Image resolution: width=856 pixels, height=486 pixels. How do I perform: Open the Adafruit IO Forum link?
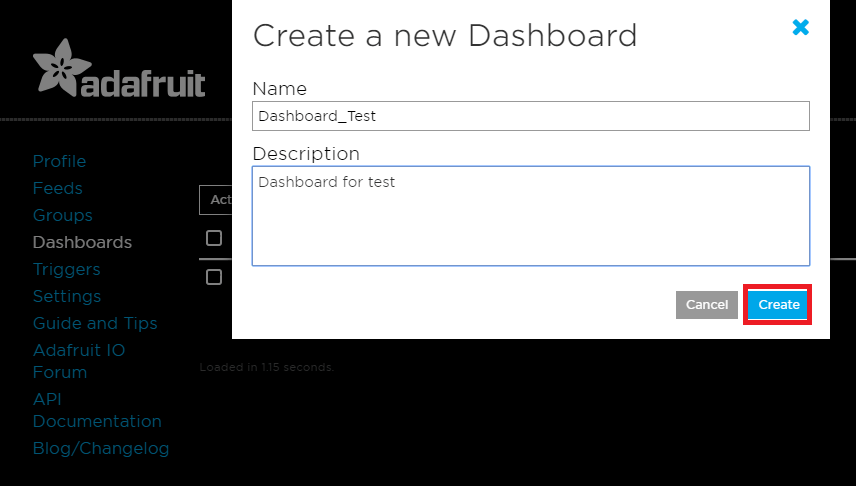(x=79, y=361)
